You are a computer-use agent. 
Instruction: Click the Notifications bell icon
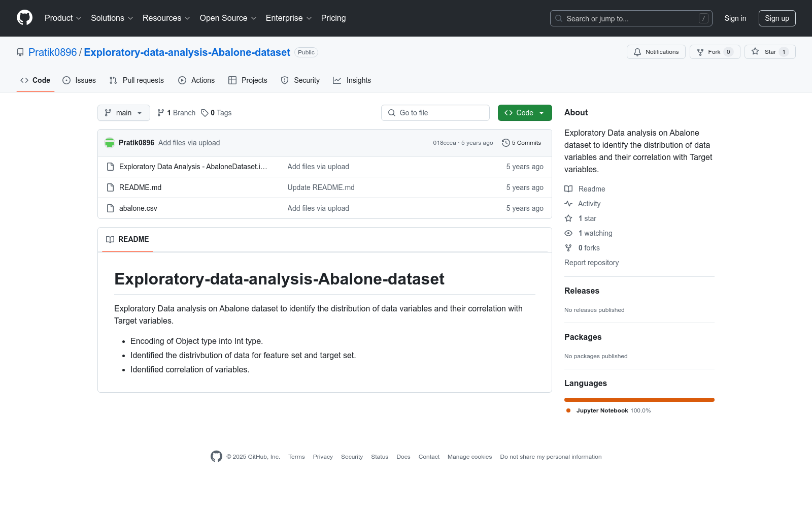(637, 52)
